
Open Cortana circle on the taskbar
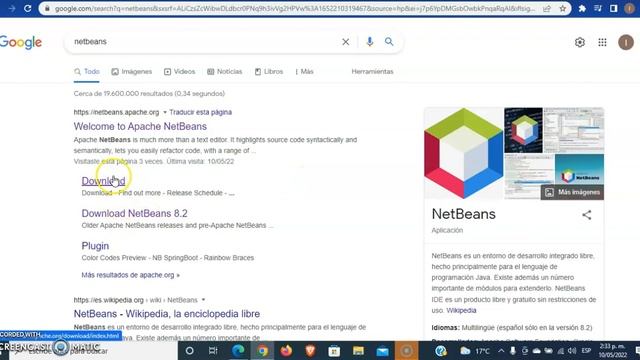coord(189,351)
